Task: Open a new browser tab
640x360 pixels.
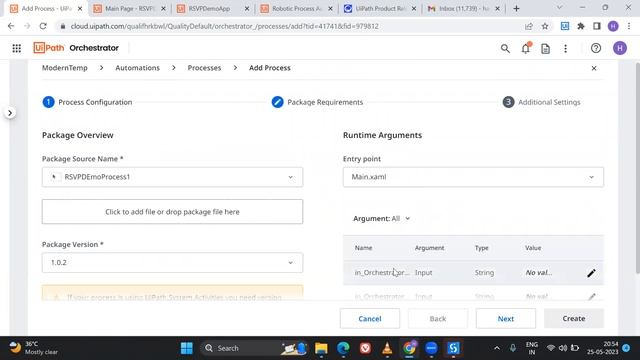Action: pyautogui.click(x=516, y=8)
